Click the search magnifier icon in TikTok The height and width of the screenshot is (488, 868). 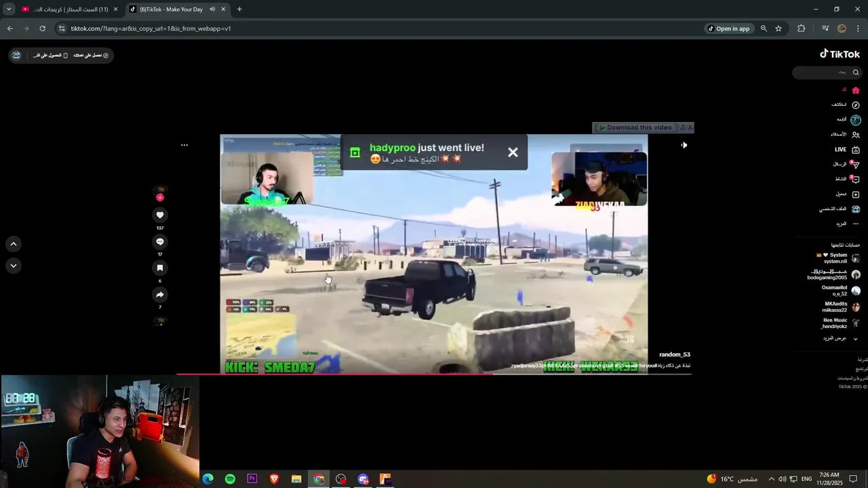(856, 73)
